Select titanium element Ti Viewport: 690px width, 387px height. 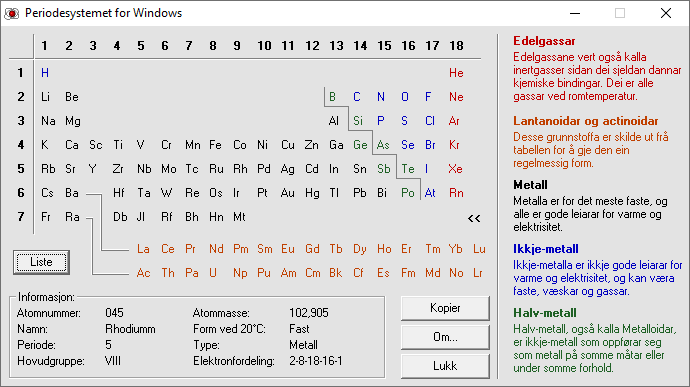[118, 145]
